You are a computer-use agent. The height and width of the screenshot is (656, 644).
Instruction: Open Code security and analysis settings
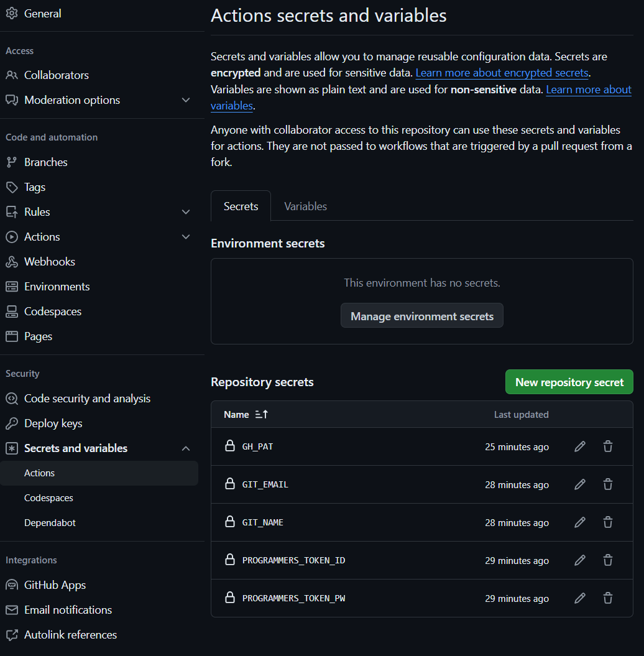click(x=87, y=399)
